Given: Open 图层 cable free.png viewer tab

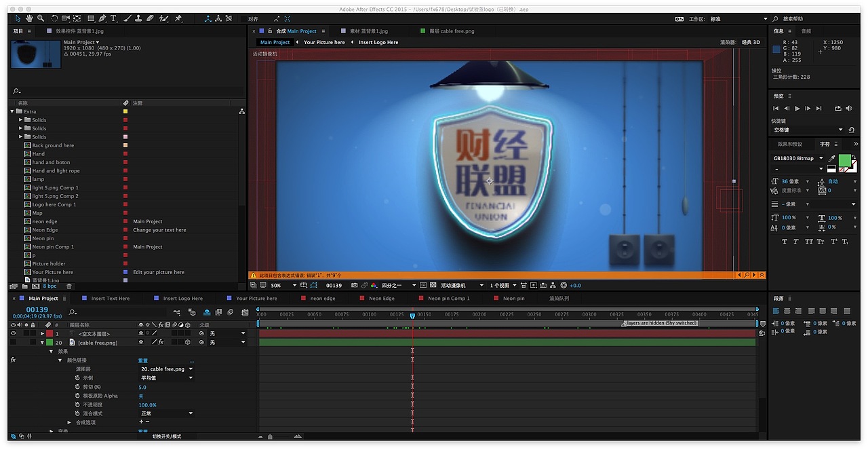Looking at the screenshot, I should pos(452,31).
